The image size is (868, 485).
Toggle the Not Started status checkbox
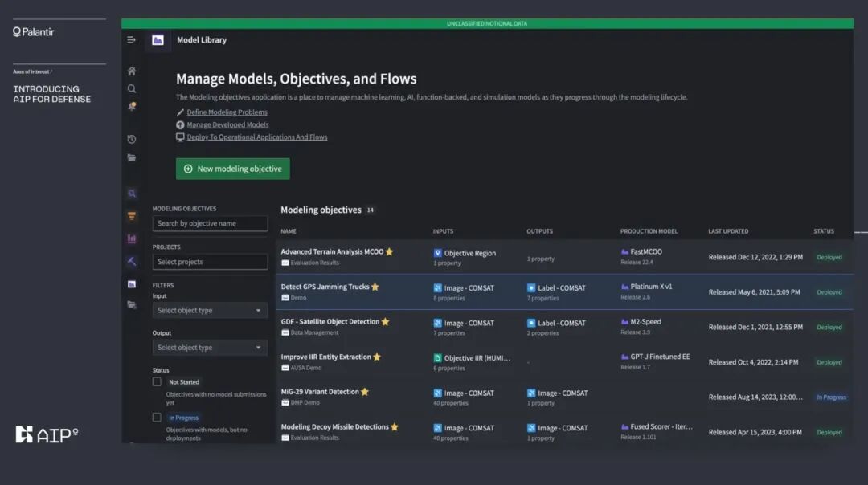[157, 381]
